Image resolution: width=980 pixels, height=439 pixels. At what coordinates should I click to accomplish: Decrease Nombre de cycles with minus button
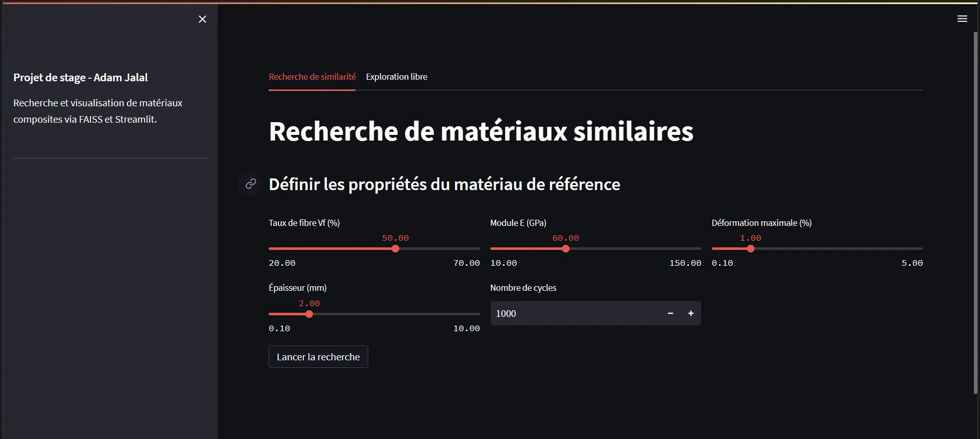click(x=670, y=313)
